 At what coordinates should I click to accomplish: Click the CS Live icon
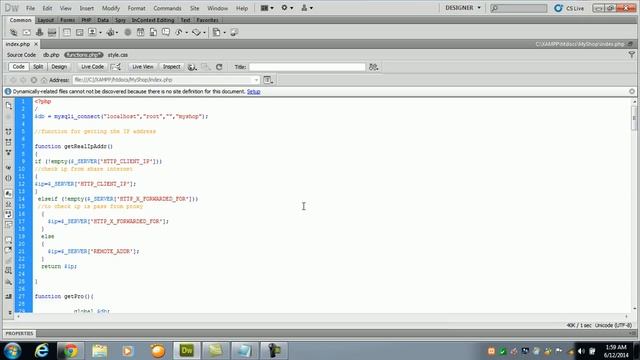pos(558,8)
